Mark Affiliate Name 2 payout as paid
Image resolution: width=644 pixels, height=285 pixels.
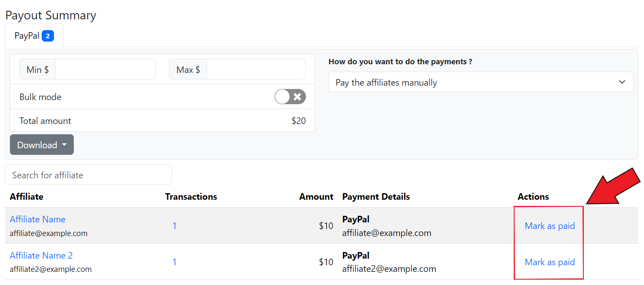tap(550, 262)
